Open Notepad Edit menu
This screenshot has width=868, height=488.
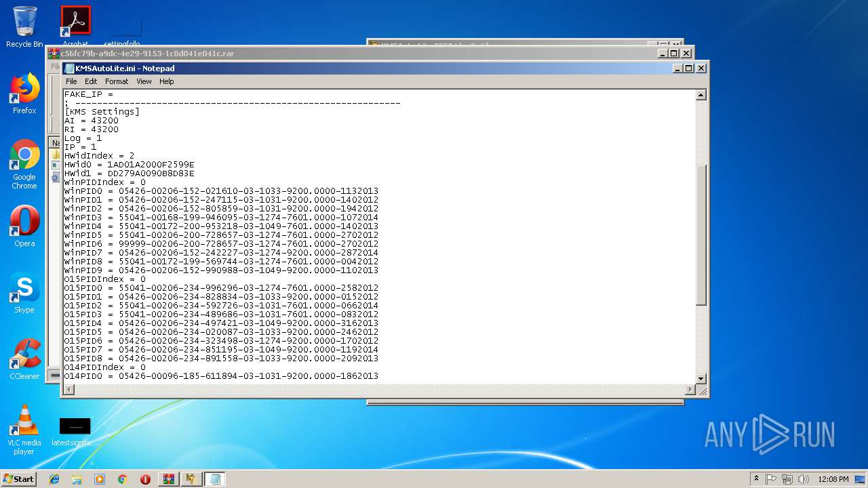click(91, 81)
